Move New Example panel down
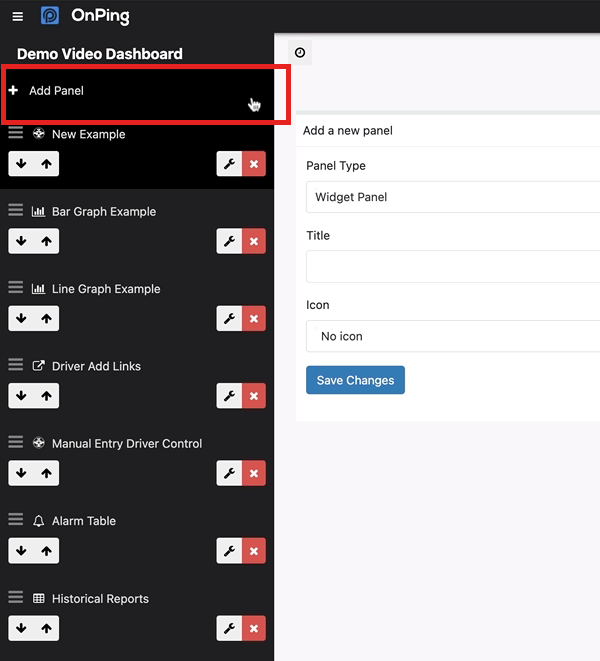This screenshot has height=661, width=600. [21, 164]
